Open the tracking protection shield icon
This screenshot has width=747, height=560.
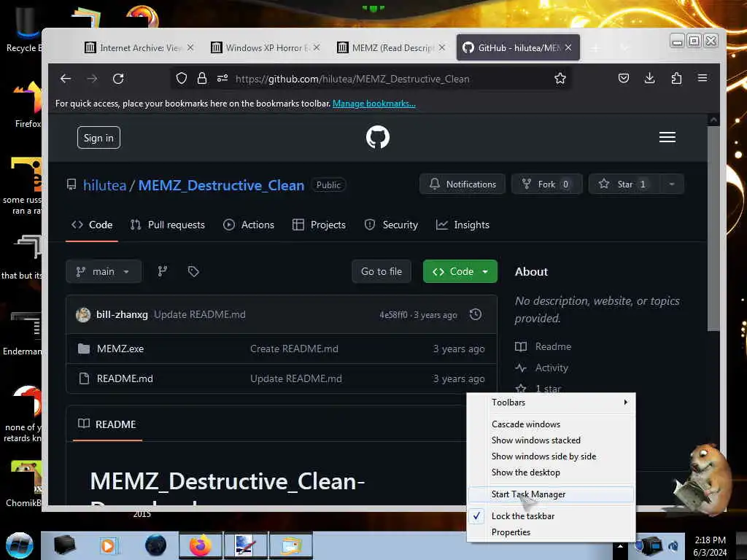coord(182,78)
